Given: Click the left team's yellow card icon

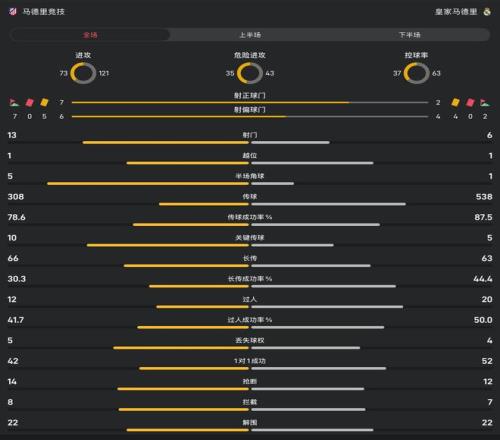Looking at the screenshot, I should (44, 102).
